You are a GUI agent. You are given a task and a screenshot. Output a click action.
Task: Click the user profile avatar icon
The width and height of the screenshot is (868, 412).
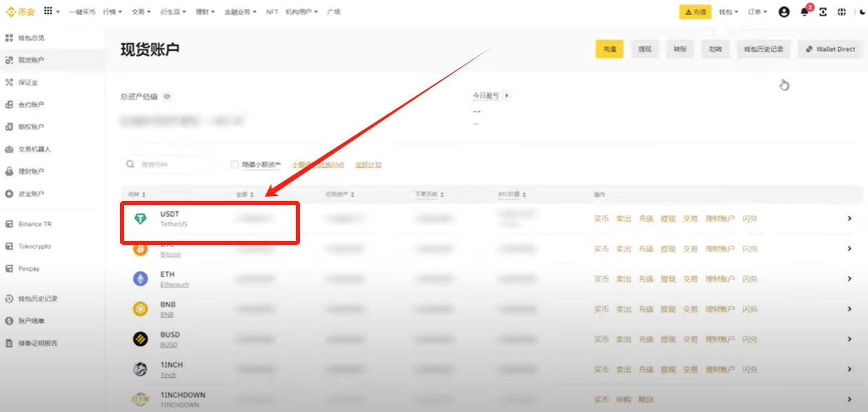coord(784,12)
